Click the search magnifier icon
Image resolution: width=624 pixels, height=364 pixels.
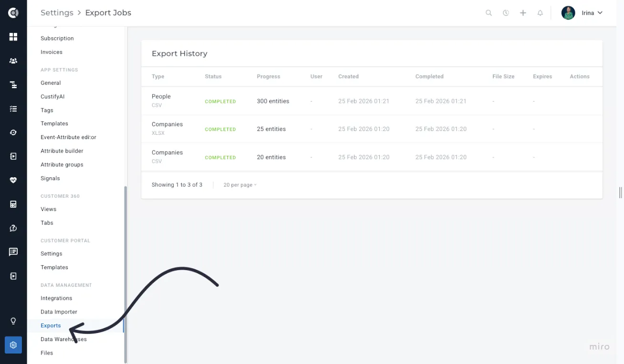click(489, 13)
